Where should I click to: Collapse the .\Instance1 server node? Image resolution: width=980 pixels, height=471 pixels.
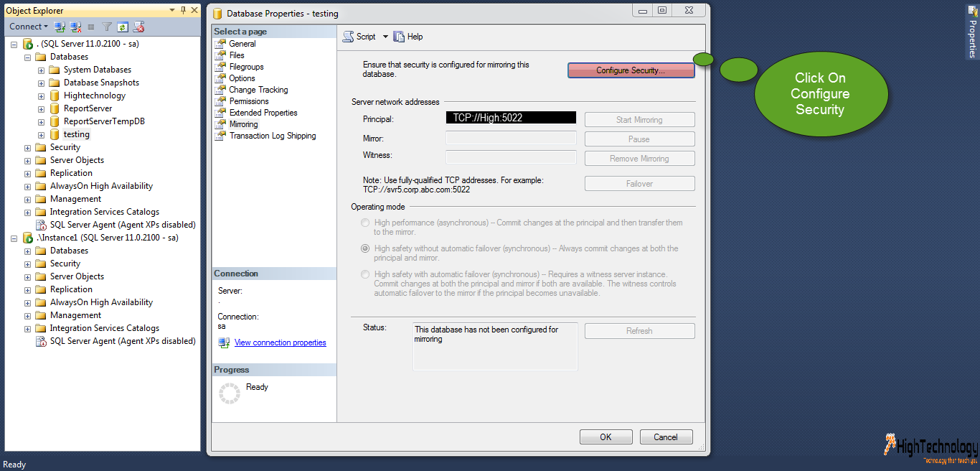14,238
